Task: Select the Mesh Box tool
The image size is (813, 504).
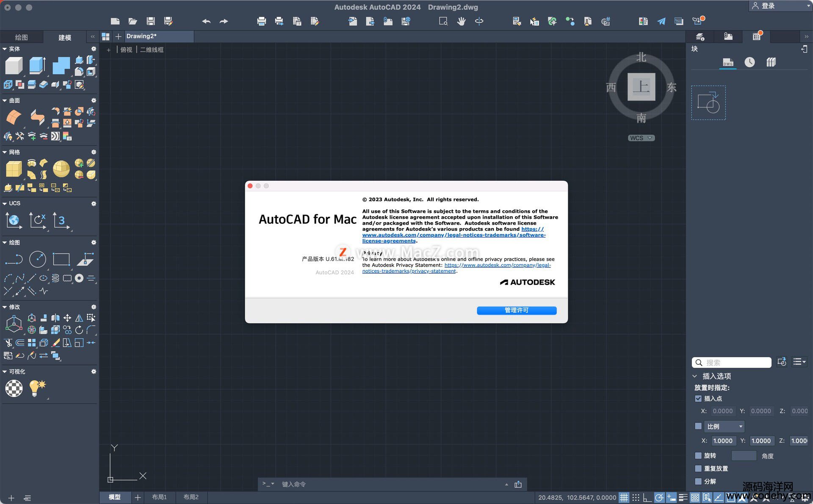Action: point(14,169)
